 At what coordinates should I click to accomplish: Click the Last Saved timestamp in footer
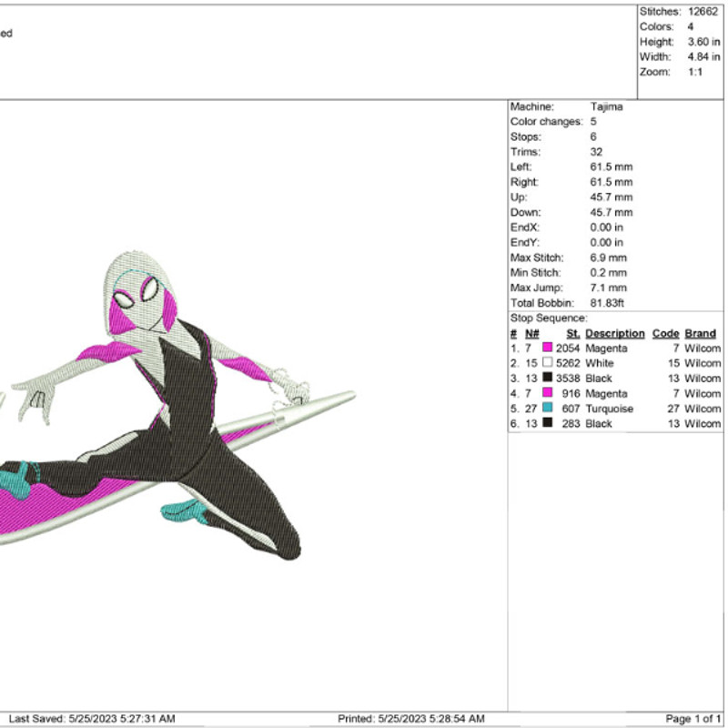click(x=92, y=719)
